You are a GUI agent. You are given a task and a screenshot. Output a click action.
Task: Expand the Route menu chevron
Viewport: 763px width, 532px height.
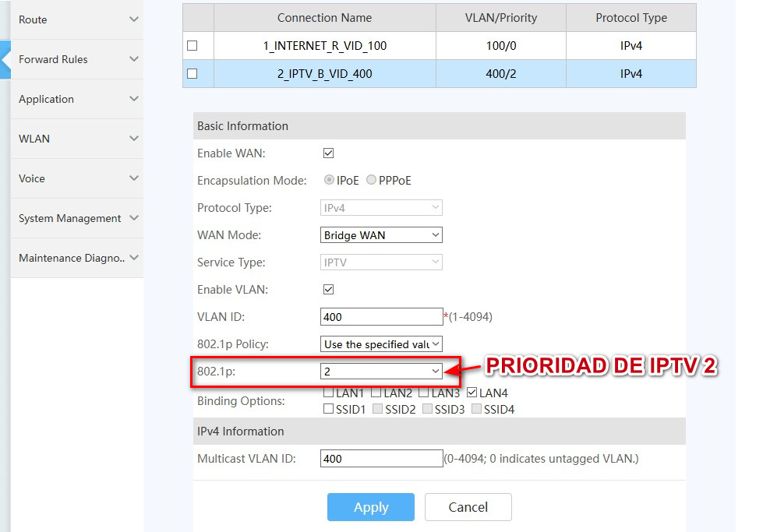pyautogui.click(x=134, y=19)
